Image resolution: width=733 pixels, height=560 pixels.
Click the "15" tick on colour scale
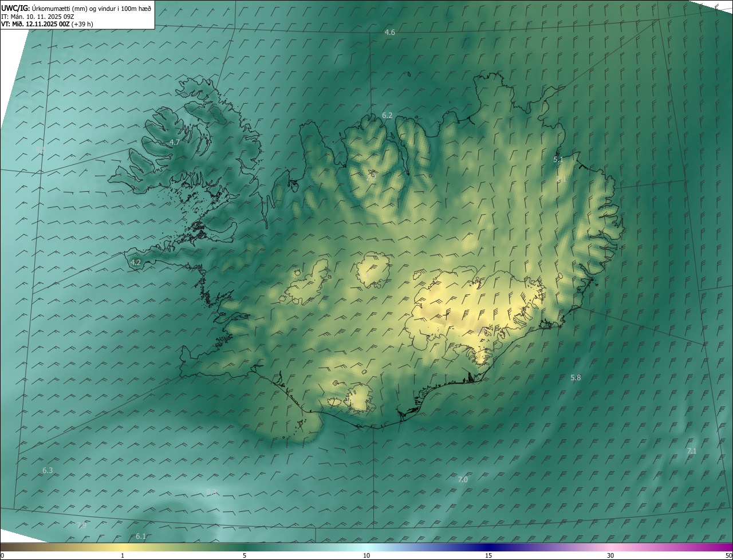[x=488, y=556]
